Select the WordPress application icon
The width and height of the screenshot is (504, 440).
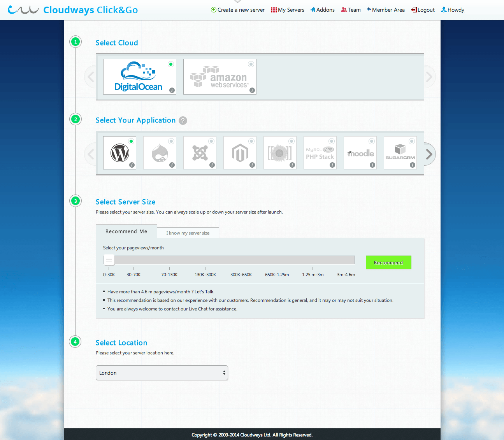coord(119,153)
